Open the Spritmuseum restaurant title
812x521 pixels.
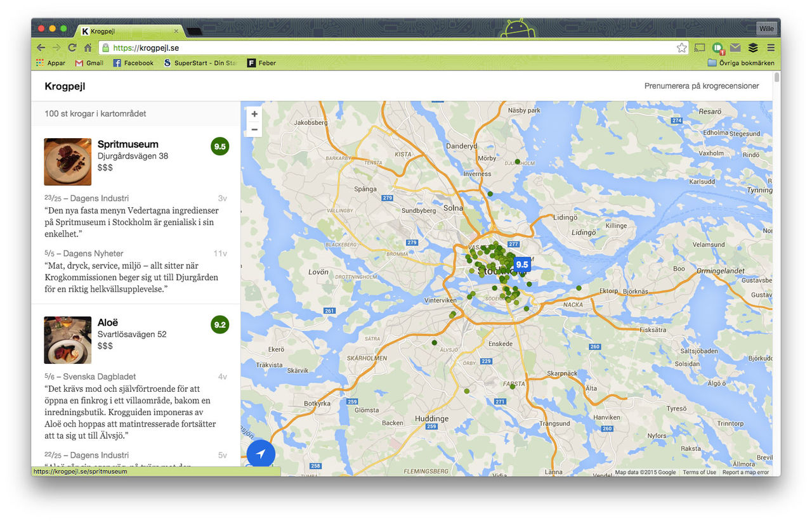click(x=128, y=144)
